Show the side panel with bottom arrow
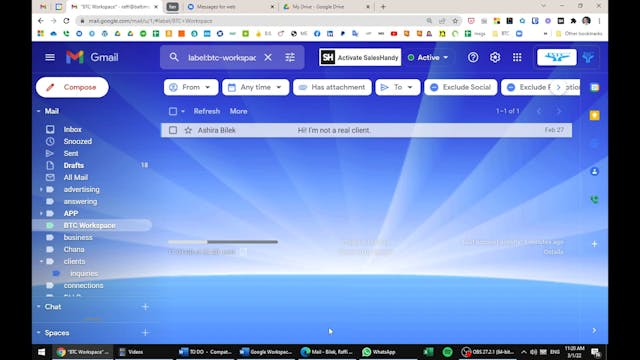Screen dimensions: 640x360 point(594,331)
